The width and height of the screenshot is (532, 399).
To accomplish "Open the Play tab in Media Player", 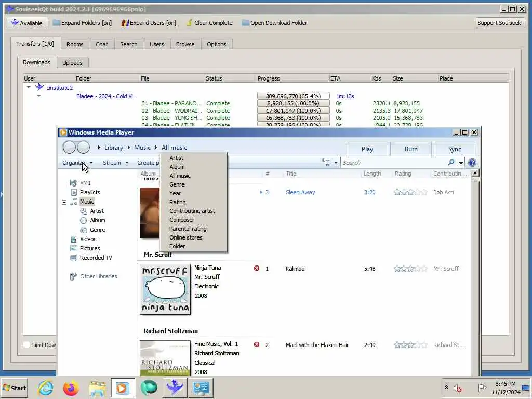I will [x=367, y=149].
